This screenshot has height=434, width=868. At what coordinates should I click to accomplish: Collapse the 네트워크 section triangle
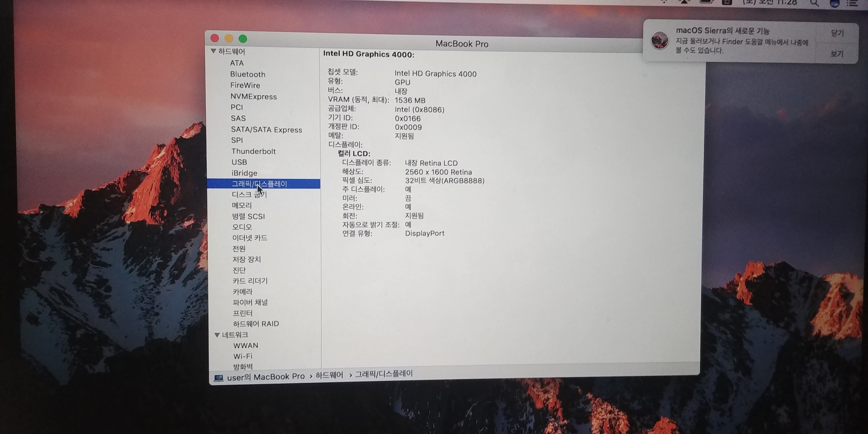click(x=217, y=335)
